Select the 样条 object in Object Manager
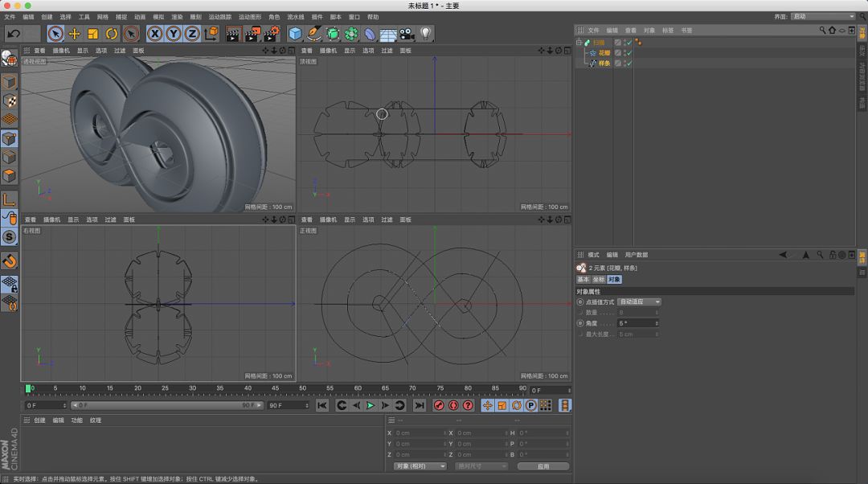Viewport: 868px width, 484px height. [604, 64]
